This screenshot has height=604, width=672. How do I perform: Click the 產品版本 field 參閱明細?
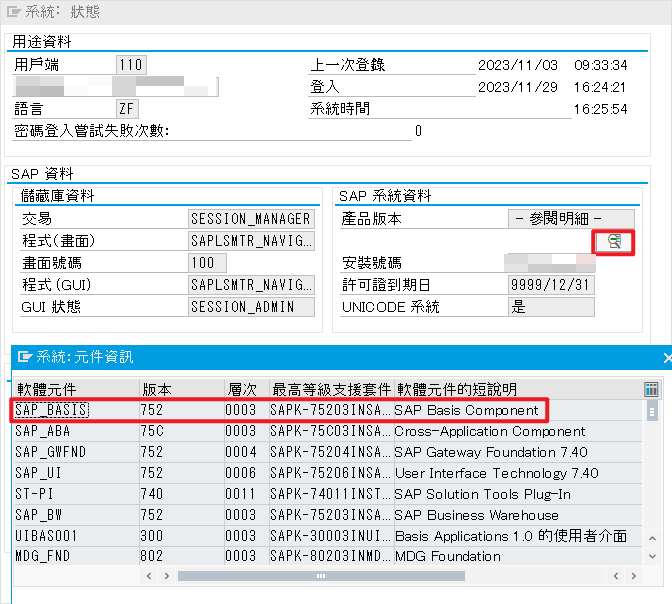coord(571,219)
